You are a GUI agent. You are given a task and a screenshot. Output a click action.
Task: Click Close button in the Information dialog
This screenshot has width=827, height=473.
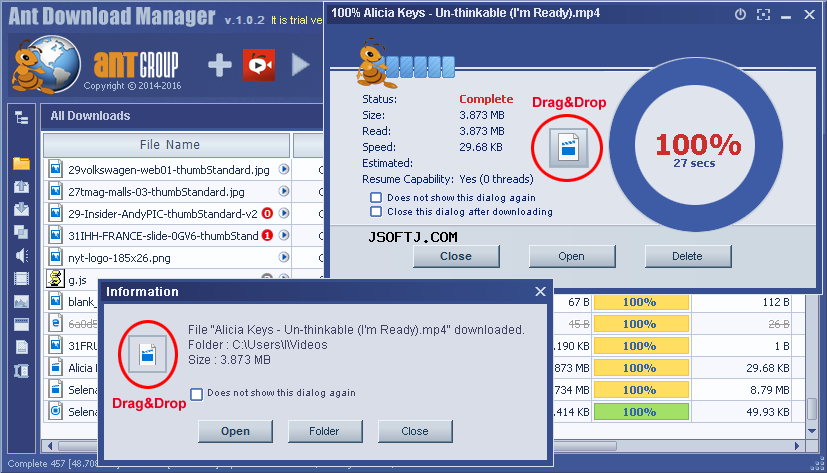415,431
